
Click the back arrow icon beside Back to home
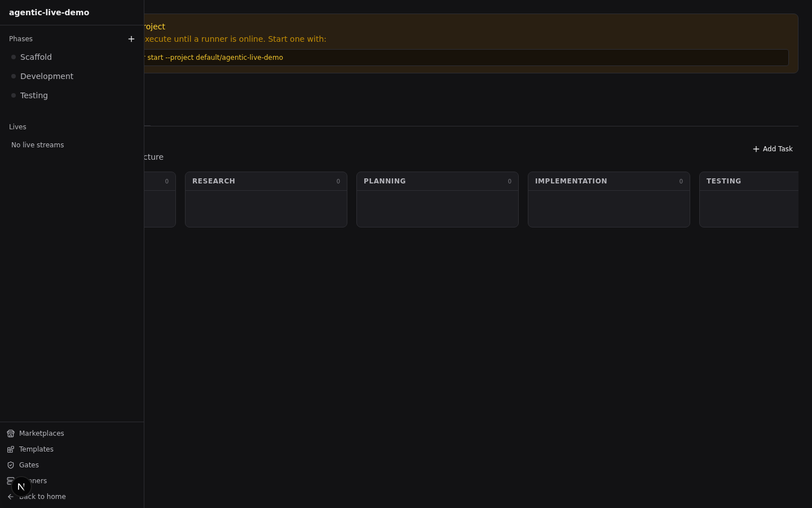(x=11, y=497)
